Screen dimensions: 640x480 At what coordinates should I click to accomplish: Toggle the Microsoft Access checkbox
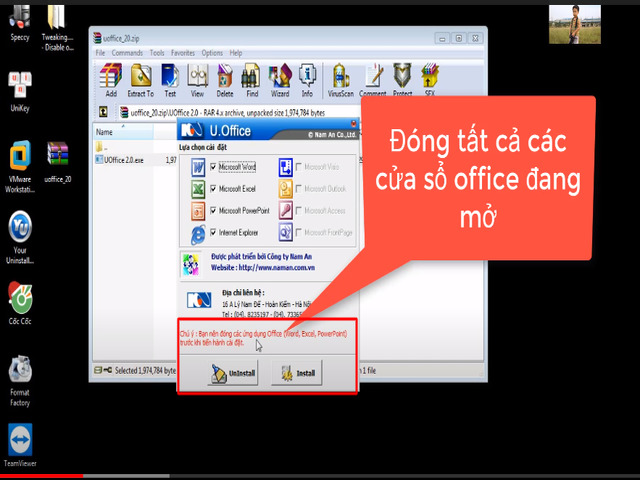299,211
